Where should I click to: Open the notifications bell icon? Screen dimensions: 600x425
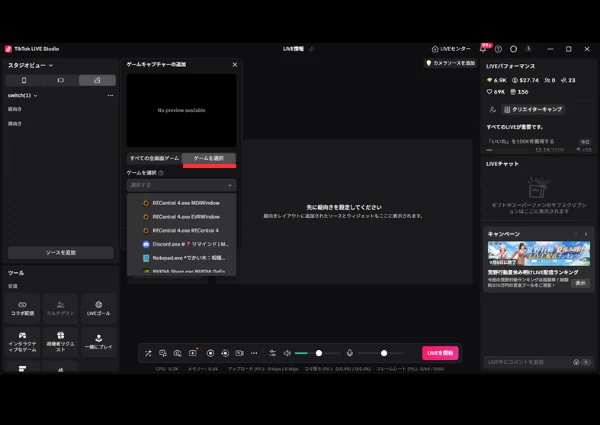[483, 49]
